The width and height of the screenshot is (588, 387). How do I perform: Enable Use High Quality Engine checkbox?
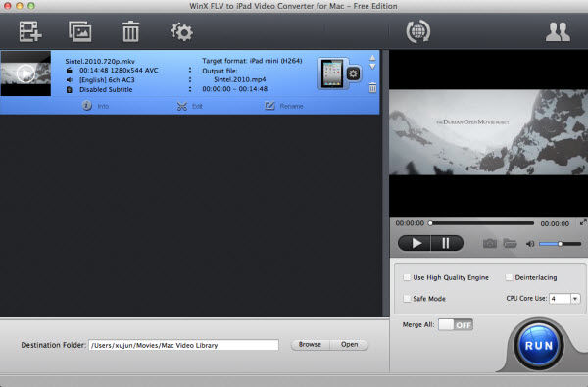coord(407,277)
